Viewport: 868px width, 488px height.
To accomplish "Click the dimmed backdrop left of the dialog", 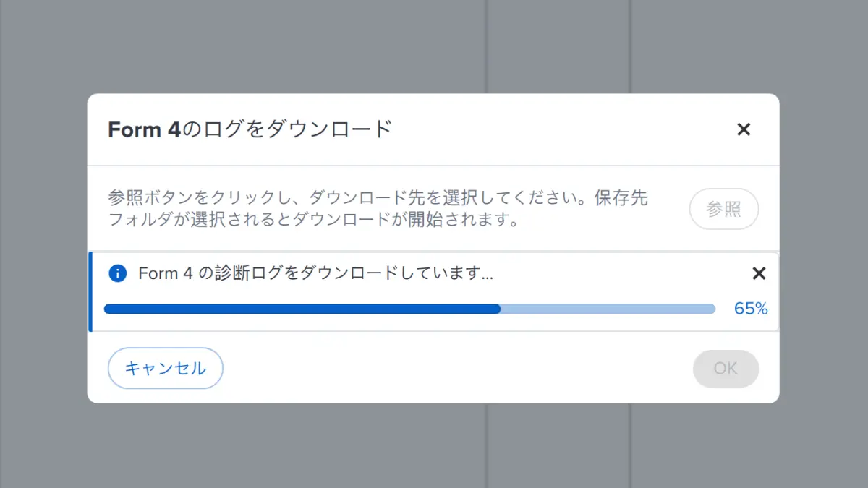I will tap(43, 246).
